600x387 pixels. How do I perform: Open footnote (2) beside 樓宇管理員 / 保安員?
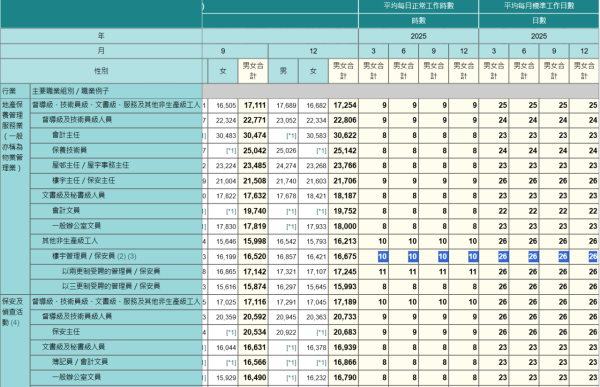[121, 256]
